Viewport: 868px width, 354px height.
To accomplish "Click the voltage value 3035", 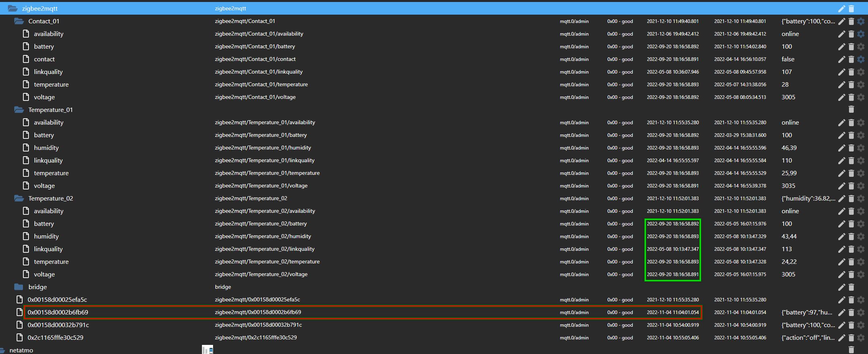I will [x=788, y=186].
